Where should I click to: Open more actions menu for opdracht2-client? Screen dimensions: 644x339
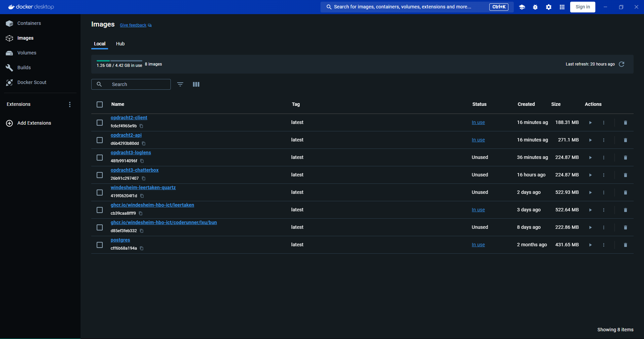(604, 123)
